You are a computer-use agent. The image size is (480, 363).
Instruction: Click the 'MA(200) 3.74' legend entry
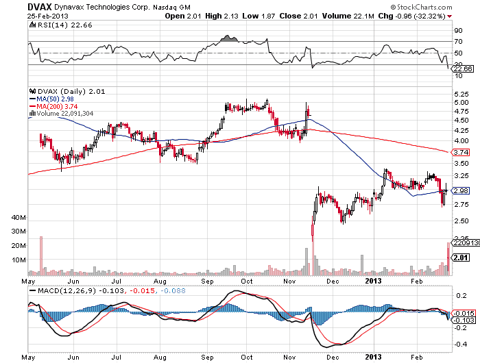57,106
